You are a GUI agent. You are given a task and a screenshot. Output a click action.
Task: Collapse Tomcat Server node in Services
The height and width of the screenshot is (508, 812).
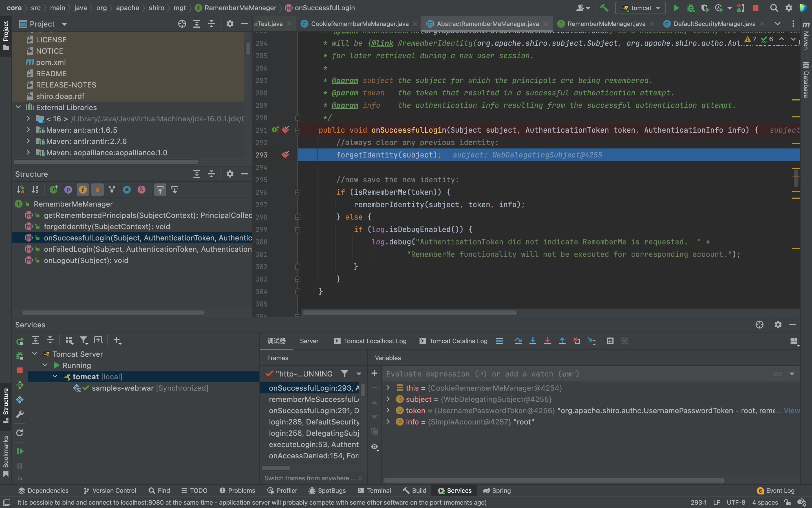35,354
